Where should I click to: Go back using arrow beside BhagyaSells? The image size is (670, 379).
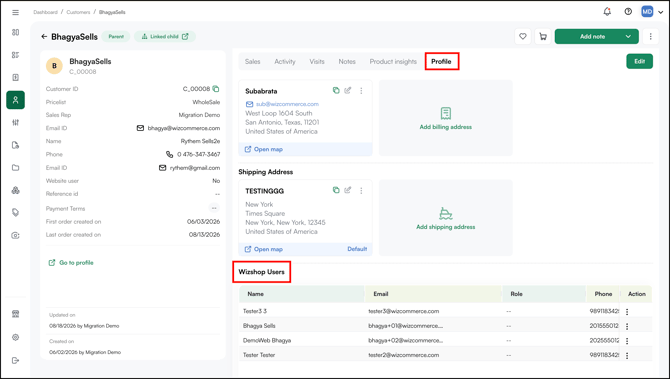tap(44, 37)
